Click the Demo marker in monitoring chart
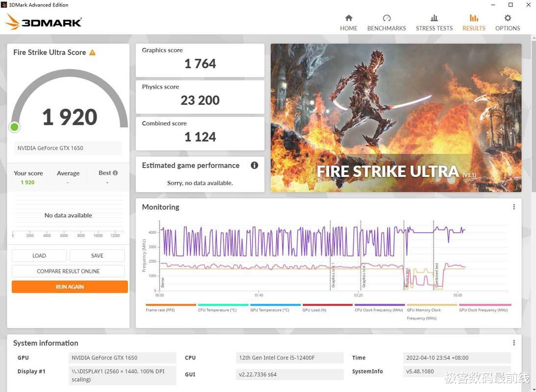The height and width of the screenshot is (392, 536). click(x=163, y=282)
